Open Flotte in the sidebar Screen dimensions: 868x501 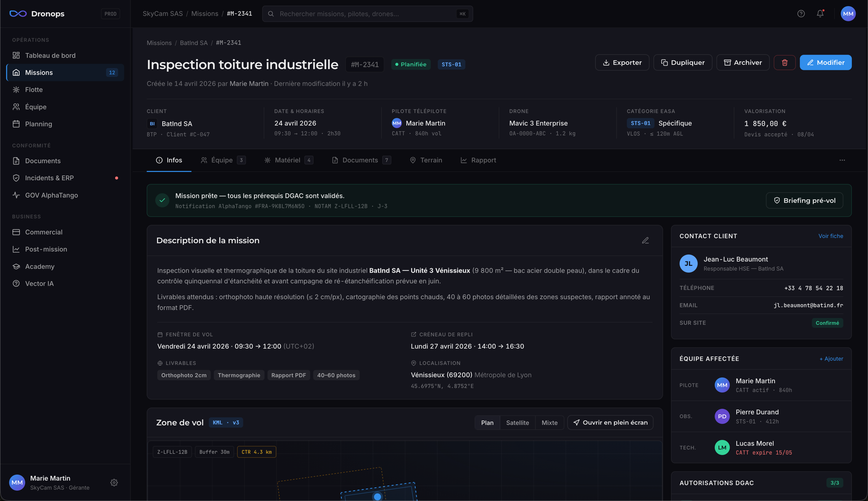[x=65, y=90]
